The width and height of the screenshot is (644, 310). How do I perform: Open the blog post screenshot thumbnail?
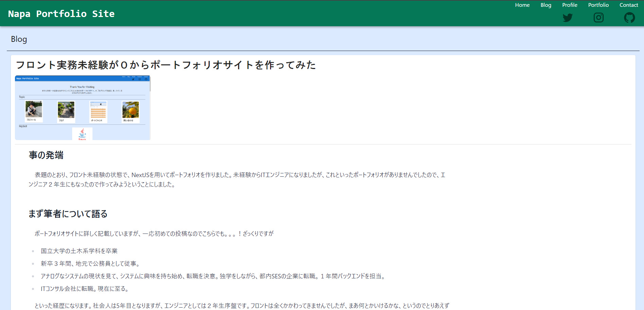[83, 108]
